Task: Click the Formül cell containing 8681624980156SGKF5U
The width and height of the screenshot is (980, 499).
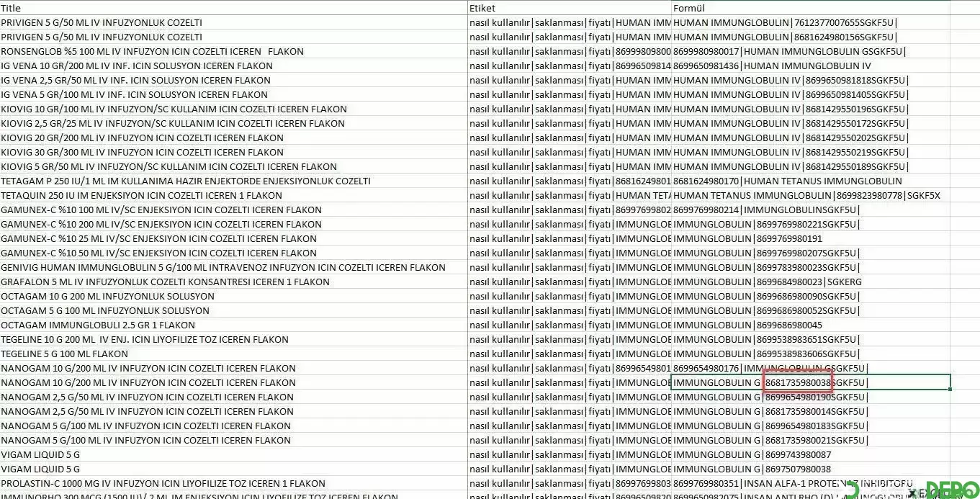Action: pos(811,37)
